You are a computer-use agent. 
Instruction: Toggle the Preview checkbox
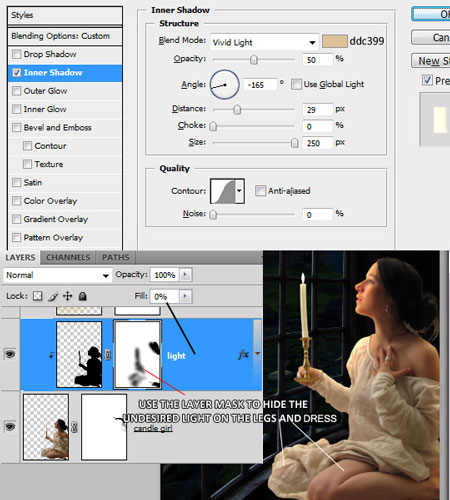pos(427,80)
